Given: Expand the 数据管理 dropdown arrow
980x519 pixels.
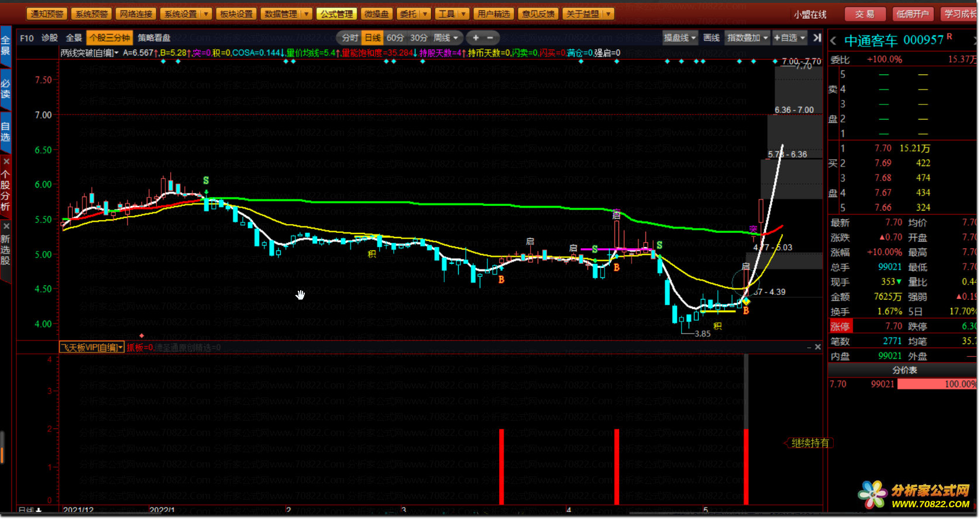Looking at the screenshot, I should click(x=307, y=14).
